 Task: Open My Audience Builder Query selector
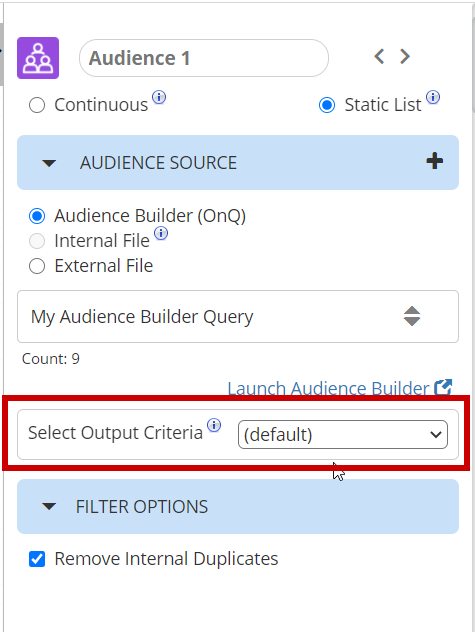(x=238, y=316)
